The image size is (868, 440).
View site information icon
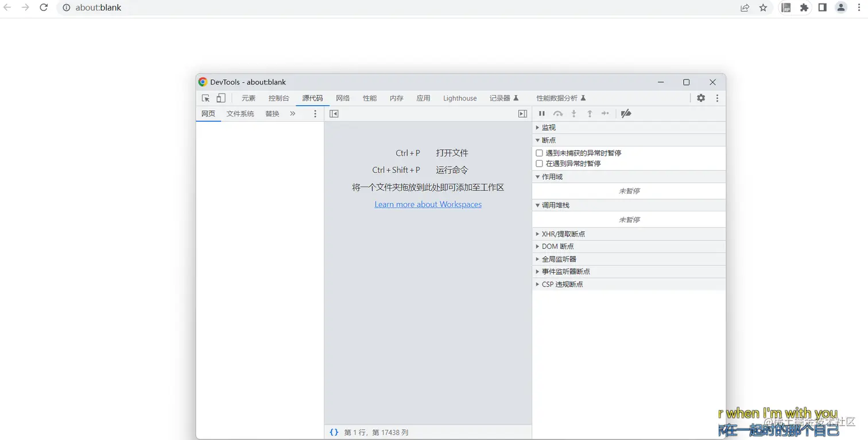[x=66, y=8]
